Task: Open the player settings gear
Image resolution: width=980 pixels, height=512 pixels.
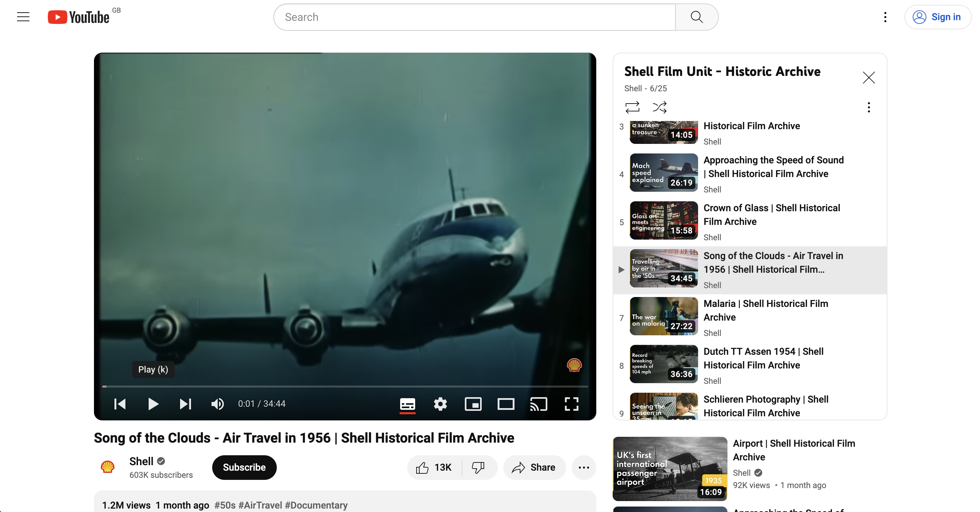Action: point(440,404)
